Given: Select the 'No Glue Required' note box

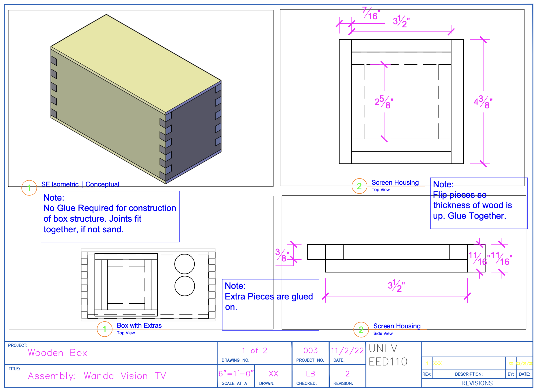Looking at the screenshot, I should coord(110,216).
